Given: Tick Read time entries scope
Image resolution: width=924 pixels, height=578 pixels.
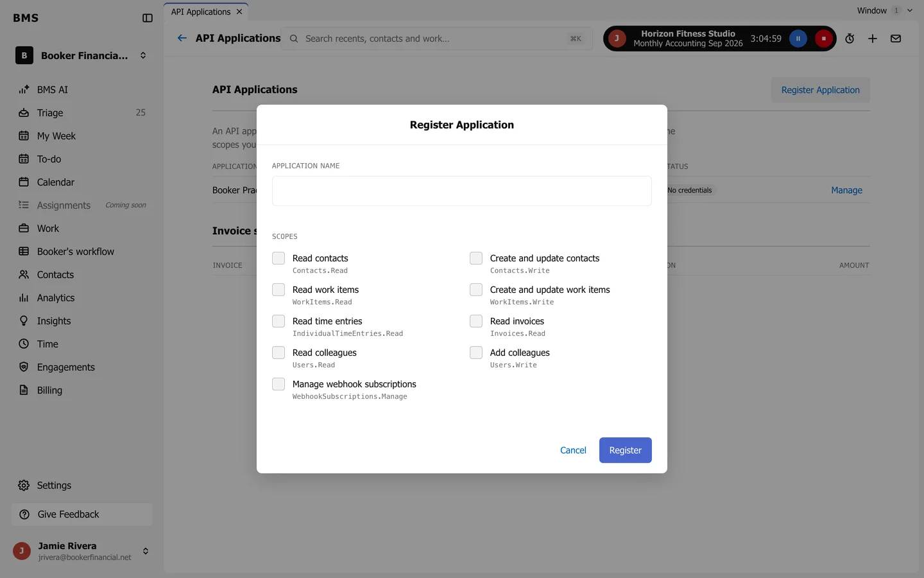Looking at the screenshot, I should tap(278, 321).
